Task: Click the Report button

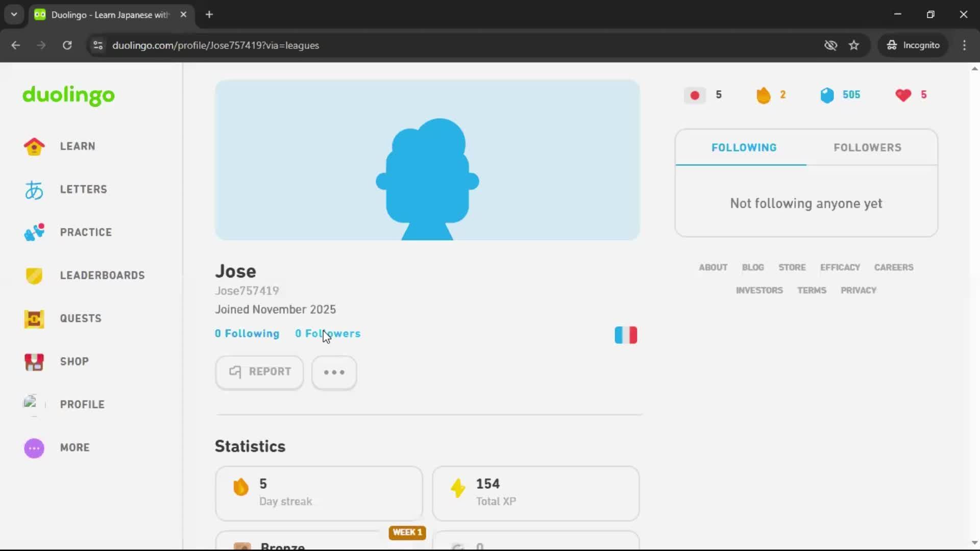Action: click(x=259, y=372)
